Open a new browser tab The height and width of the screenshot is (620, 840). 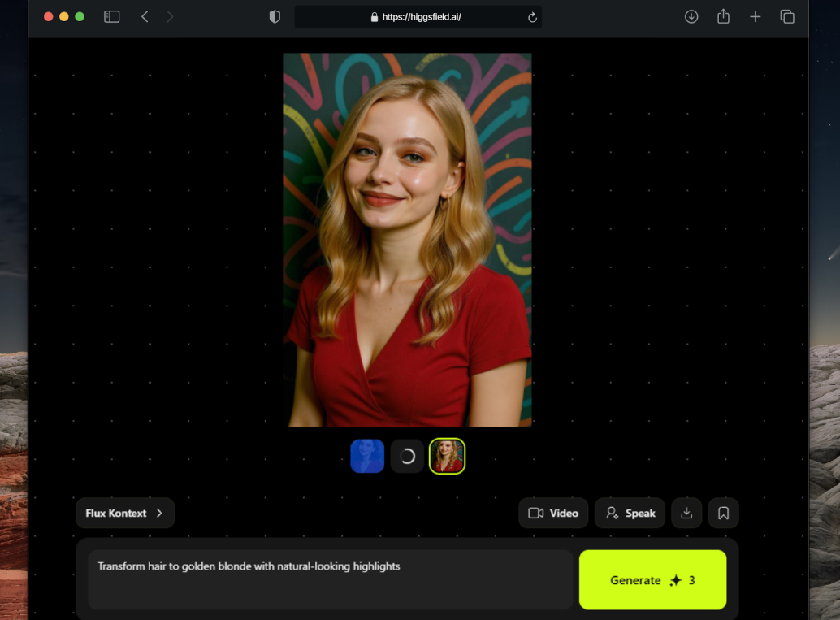(x=755, y=16)
